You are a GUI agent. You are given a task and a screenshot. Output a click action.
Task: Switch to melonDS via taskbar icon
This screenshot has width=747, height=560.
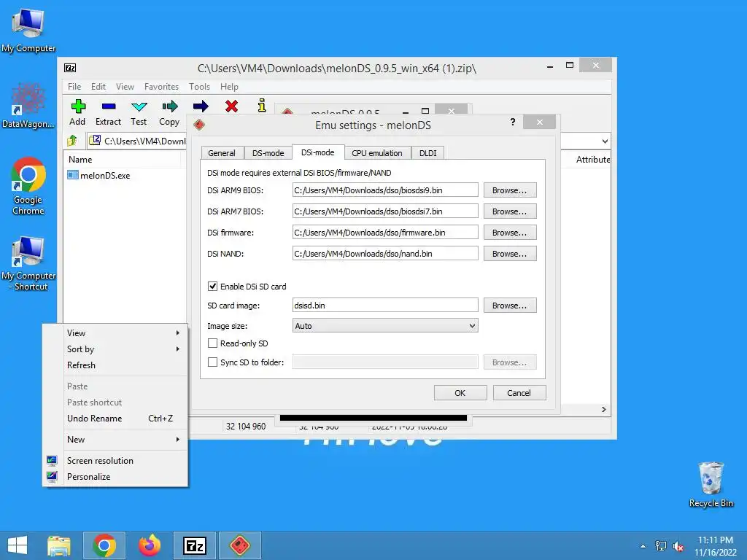click(x=240, y=545)
